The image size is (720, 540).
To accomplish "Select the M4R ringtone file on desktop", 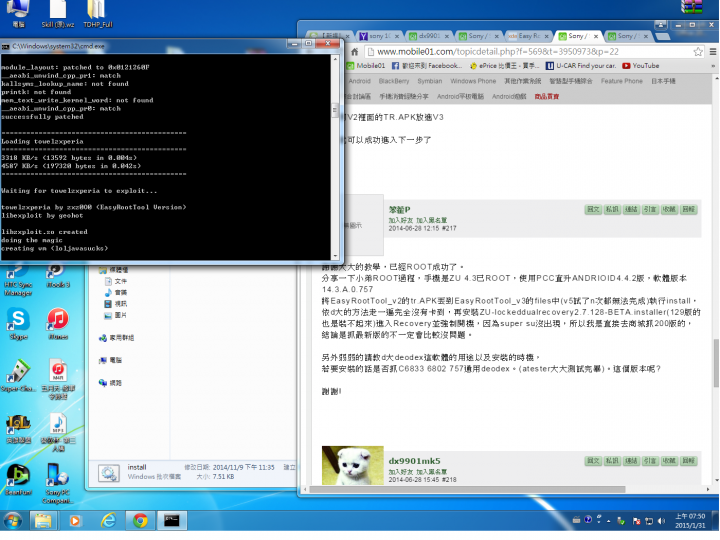I will tap(58, 380).
